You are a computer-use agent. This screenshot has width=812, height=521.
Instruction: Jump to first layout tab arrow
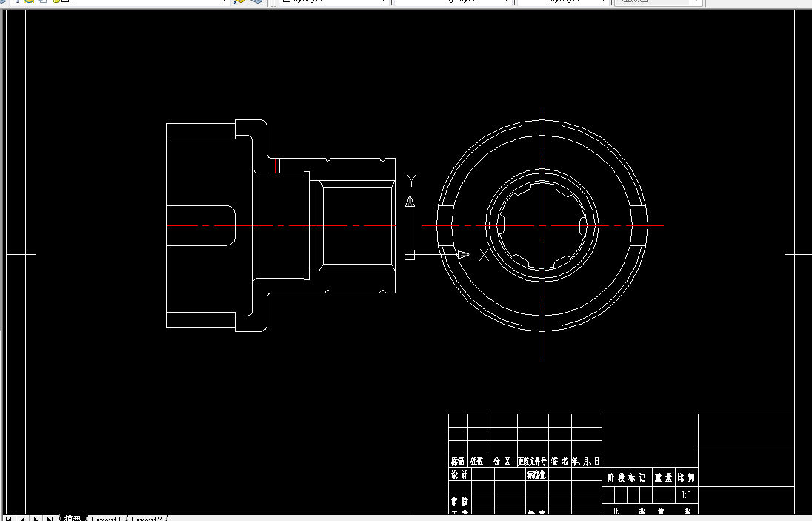click(x=9, y=518)
